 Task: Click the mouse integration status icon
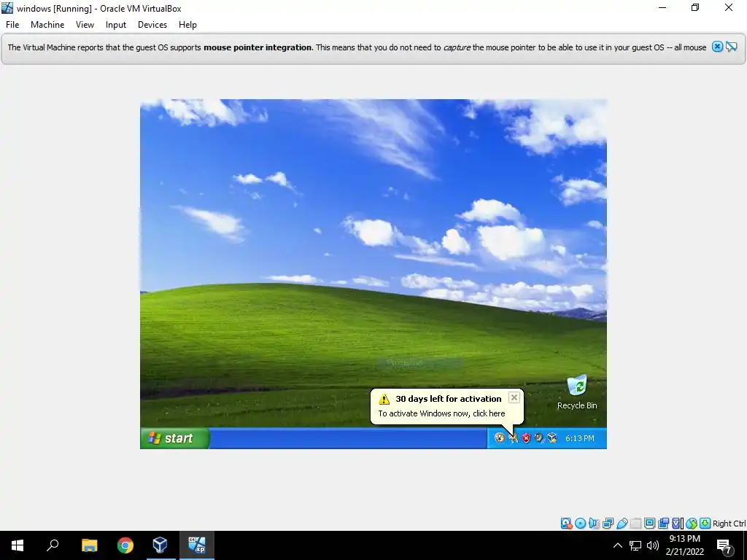click(692, 524)
